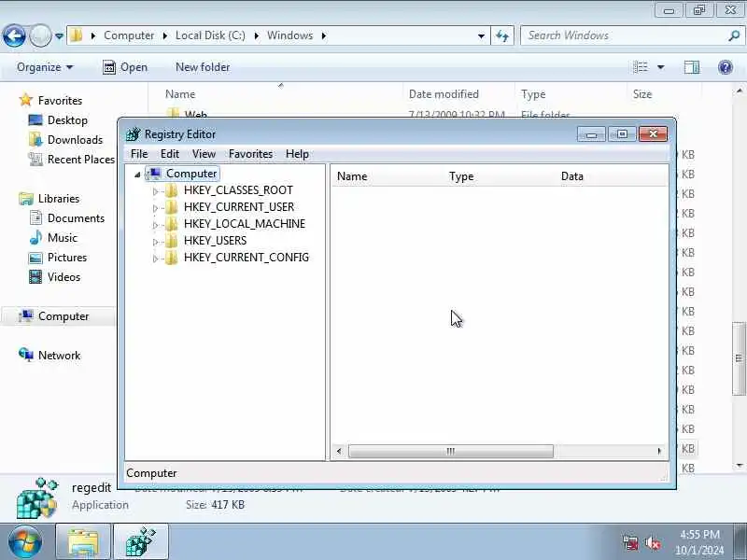Open the view options dropdown arrow
This screenshot has width=747, height=560.
point(661,67)
